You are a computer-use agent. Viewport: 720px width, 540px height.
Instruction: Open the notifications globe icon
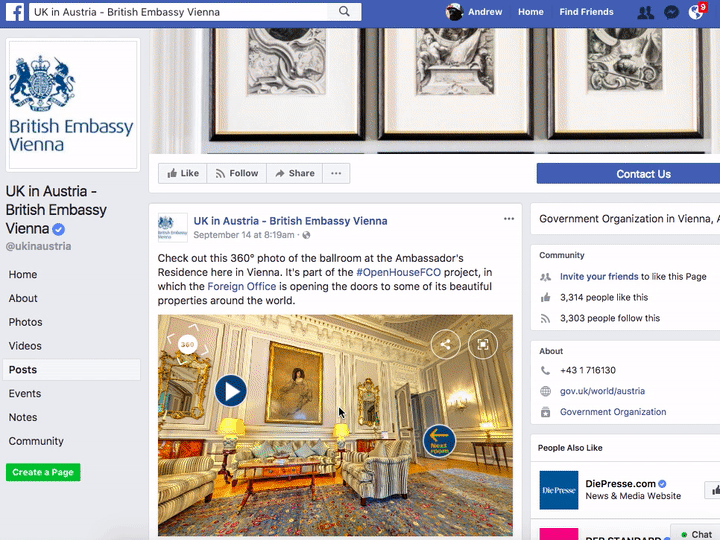696,12
